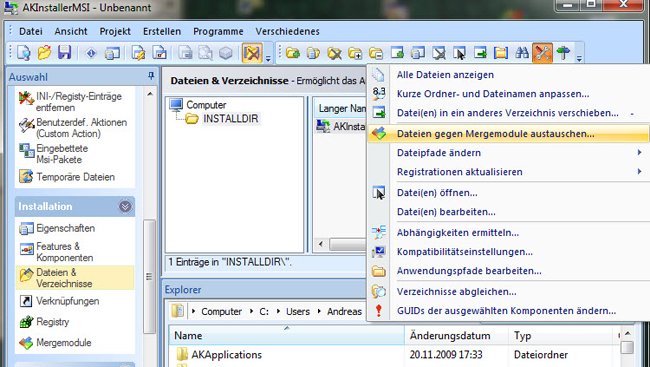Click the Save project floppy disk icon
The width and height of the screenshot is (650, 367).
click(x=64, y=53)
